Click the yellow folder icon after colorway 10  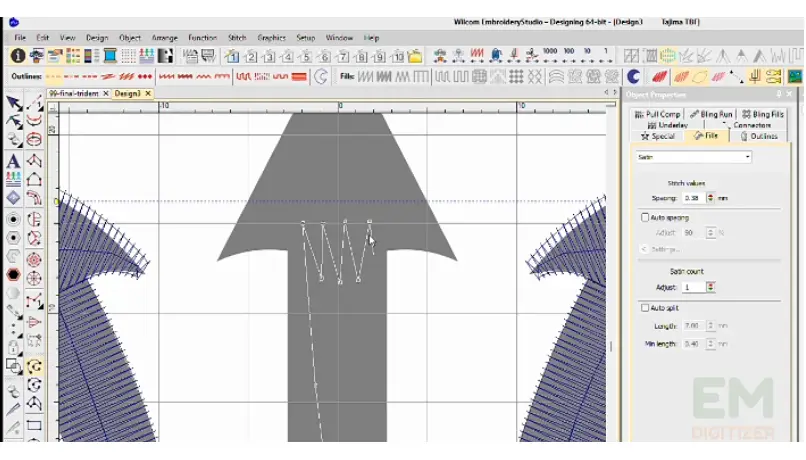(x=415, y=56)
